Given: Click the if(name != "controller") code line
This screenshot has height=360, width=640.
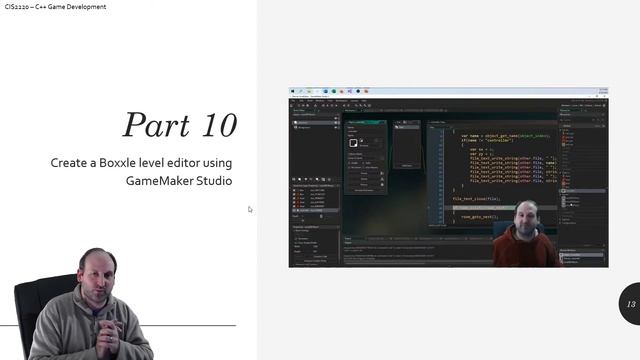Looking at the screenshot, I should tap(486, 140).
